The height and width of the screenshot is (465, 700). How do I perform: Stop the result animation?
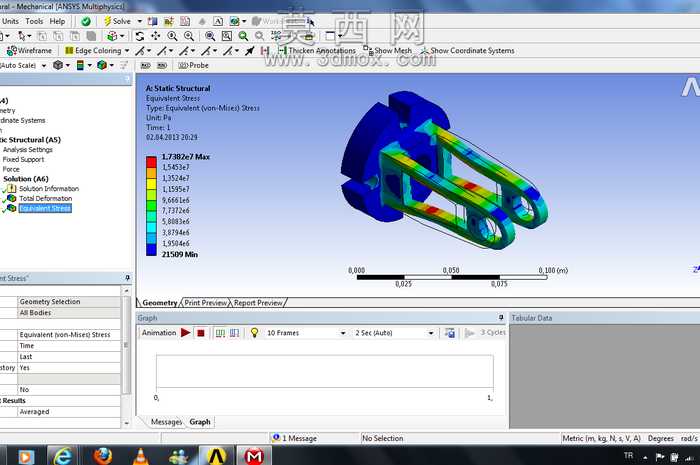pos(201,333)
